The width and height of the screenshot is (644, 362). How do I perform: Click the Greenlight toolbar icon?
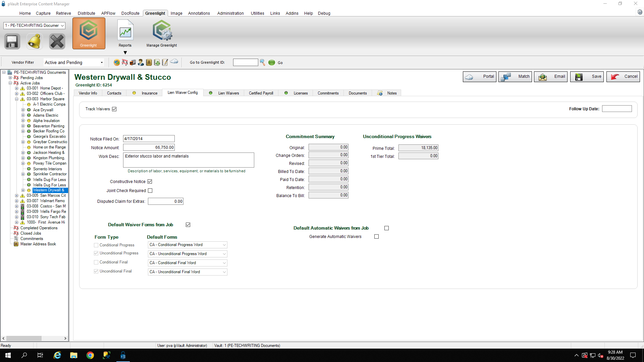pyautogui.click(x=89, y=34)
